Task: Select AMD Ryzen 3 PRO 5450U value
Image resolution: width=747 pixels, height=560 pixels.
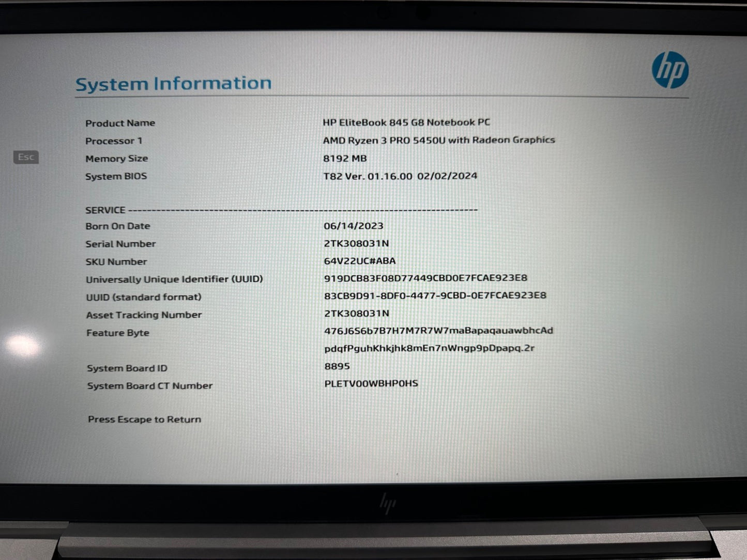Action: pos(439,140)
